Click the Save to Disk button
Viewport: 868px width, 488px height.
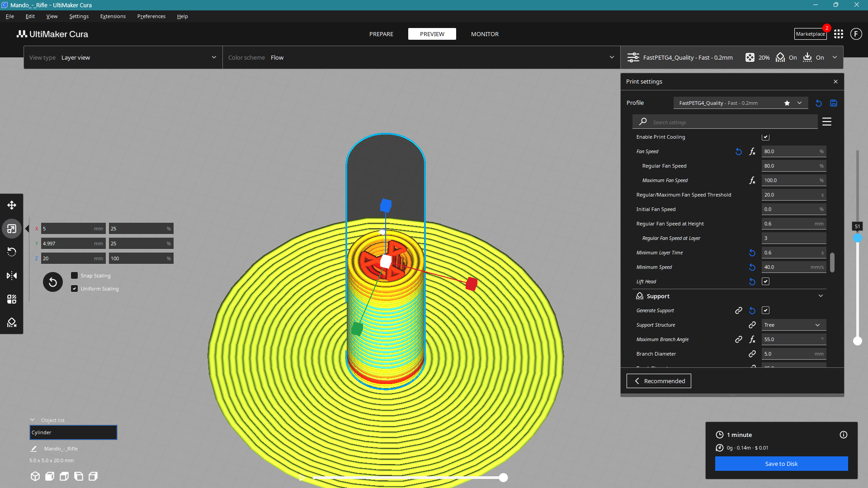[781, 463]
